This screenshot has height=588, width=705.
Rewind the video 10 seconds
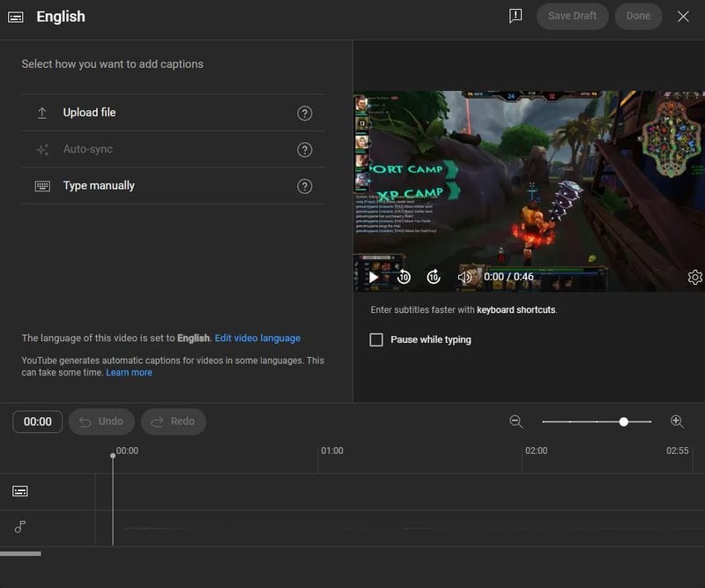[x=403, y=276]
